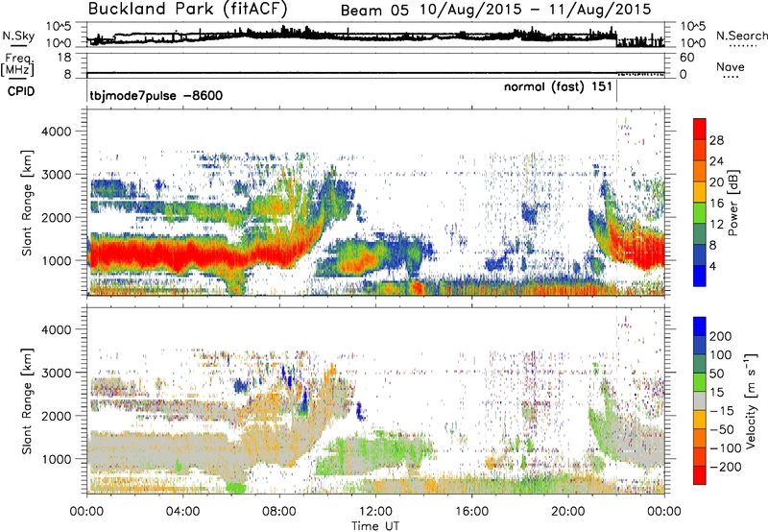The image size is (768, 532).
Task: Click the "1000" tick on Velocity panel
Action: coord(56,459)
